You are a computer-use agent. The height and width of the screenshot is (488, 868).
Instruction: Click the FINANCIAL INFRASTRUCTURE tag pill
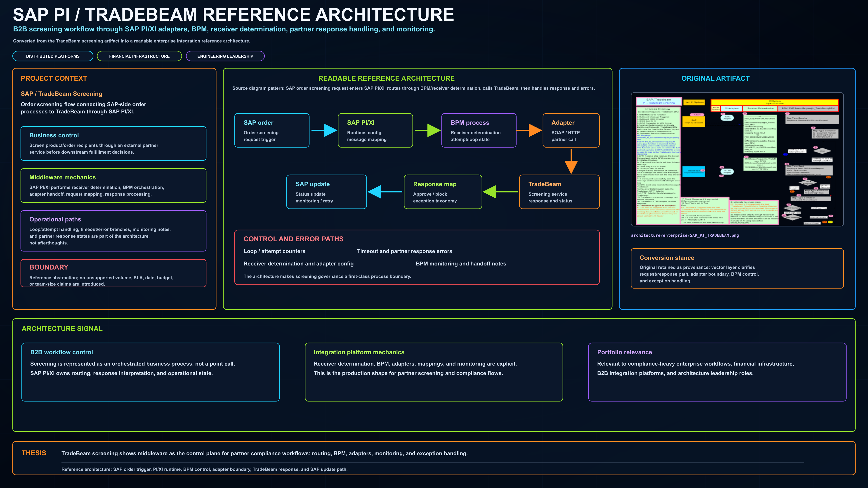(139, 56)
